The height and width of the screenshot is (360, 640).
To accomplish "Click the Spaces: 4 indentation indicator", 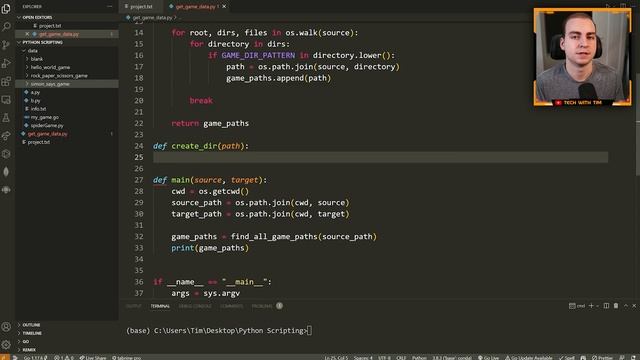I will click(363, 358).
